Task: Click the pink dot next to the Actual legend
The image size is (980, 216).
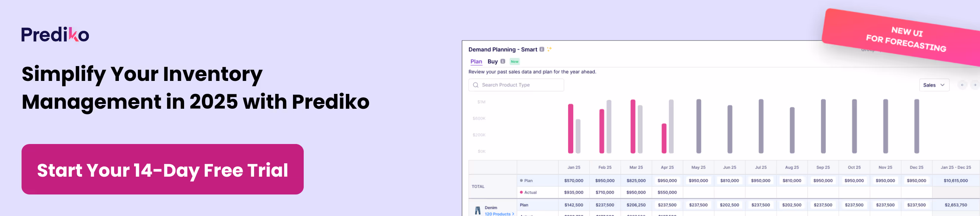Action: pos(521,192)
